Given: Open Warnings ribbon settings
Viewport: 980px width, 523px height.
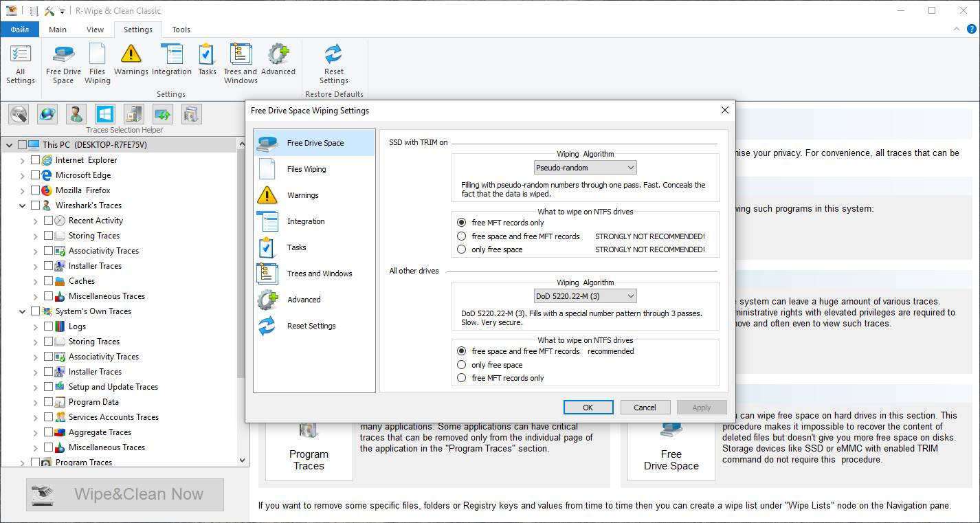Looking at the screenshot, I should tap(131, 60).
